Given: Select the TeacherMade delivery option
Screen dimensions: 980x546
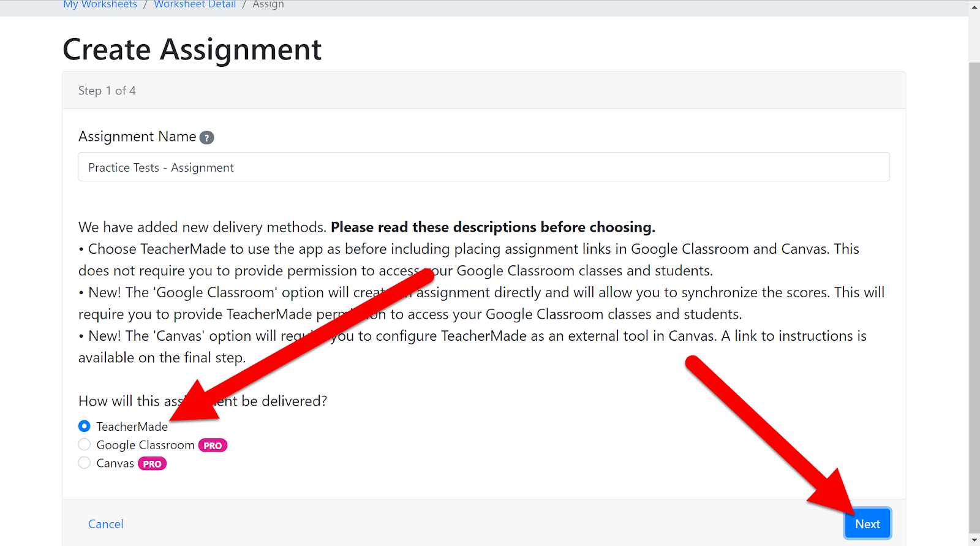Looking at the screenshot, I should pyautogui.click(x=85, y=426).
